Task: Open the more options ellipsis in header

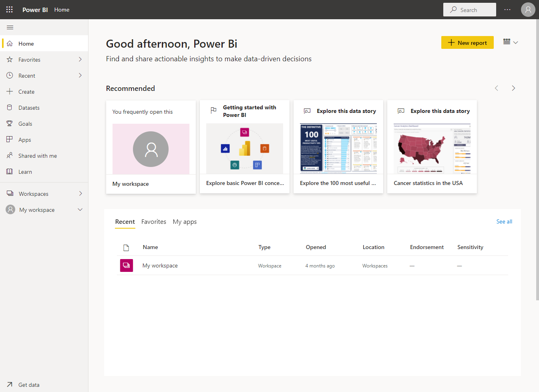Action: point(507,10)
